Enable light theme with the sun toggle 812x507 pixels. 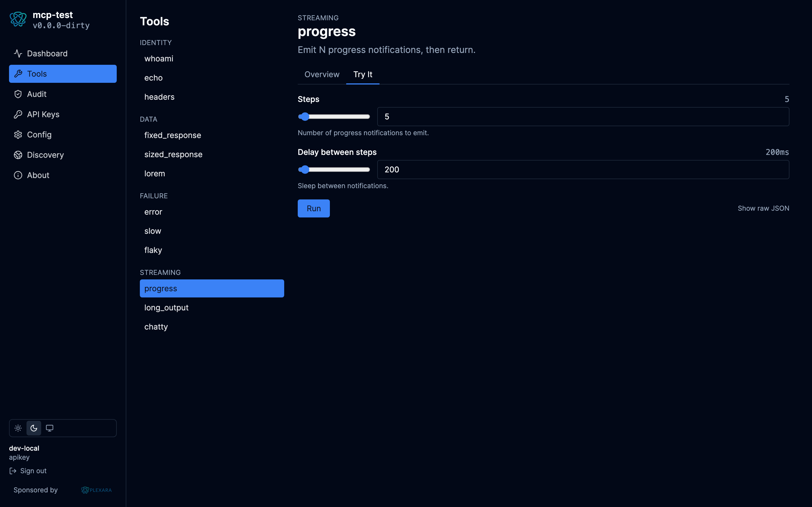[18, 428]
